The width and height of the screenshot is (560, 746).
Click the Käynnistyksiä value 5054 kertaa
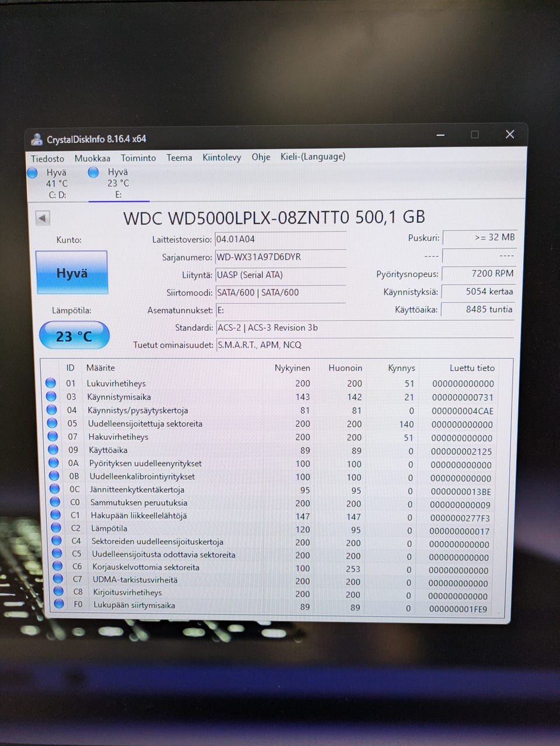478,292
